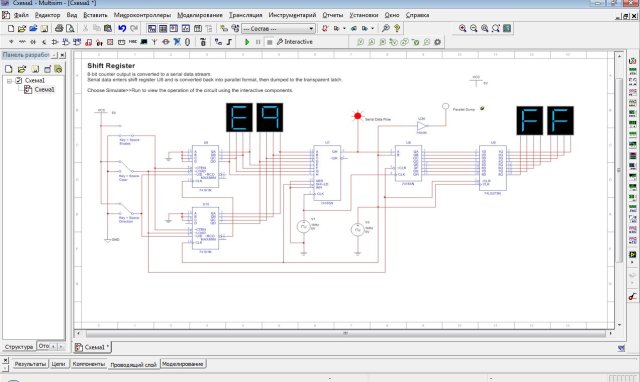Switch to the Компоненты tab
Image resolution: width=640 pixels, height=382 pixels.
[89, 364]
